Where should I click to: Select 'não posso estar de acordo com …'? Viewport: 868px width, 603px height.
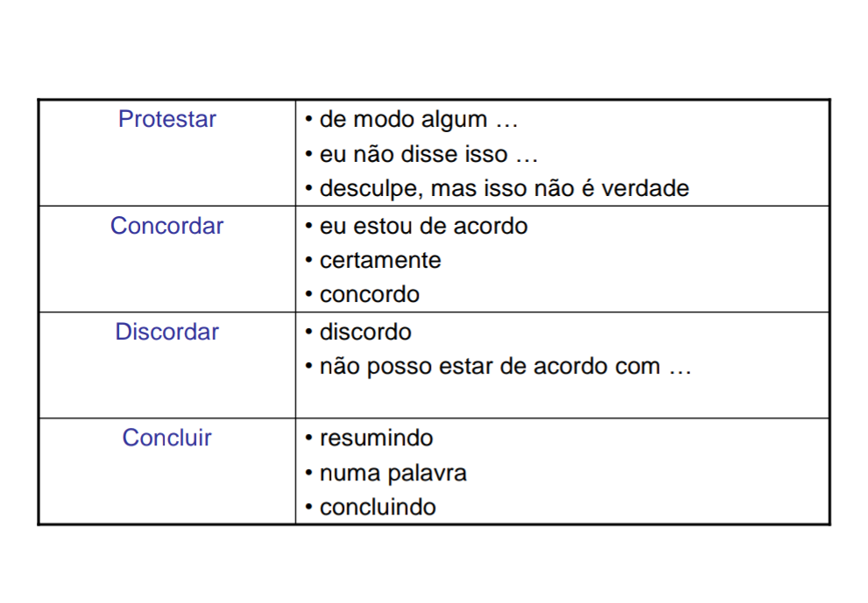(x=505, y=367)
